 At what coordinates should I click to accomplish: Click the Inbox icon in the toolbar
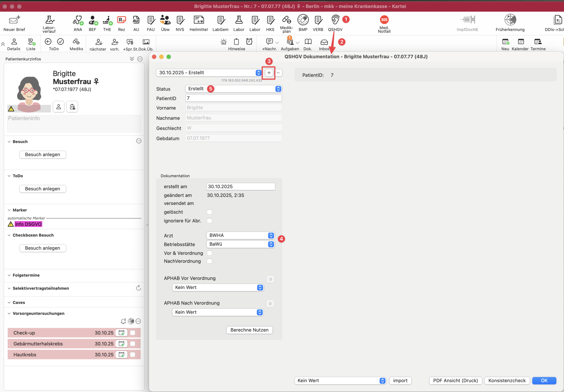[x=324, y=42]
